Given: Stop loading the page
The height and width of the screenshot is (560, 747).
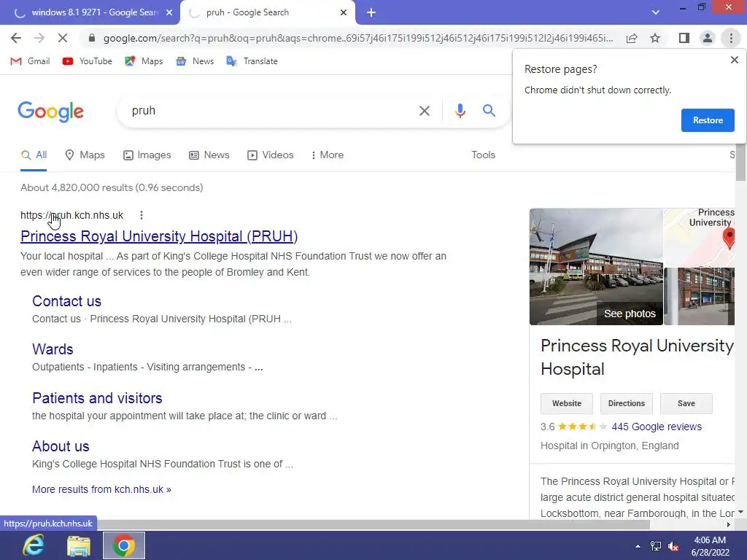Looking at the screenshot, I should (x=63, y=38).
